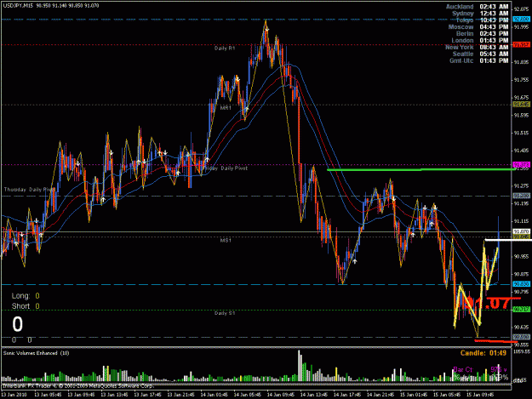Click the 13 Jan 2010 date label
This screenshot has width=532, height=399.
tap(14, 395)
